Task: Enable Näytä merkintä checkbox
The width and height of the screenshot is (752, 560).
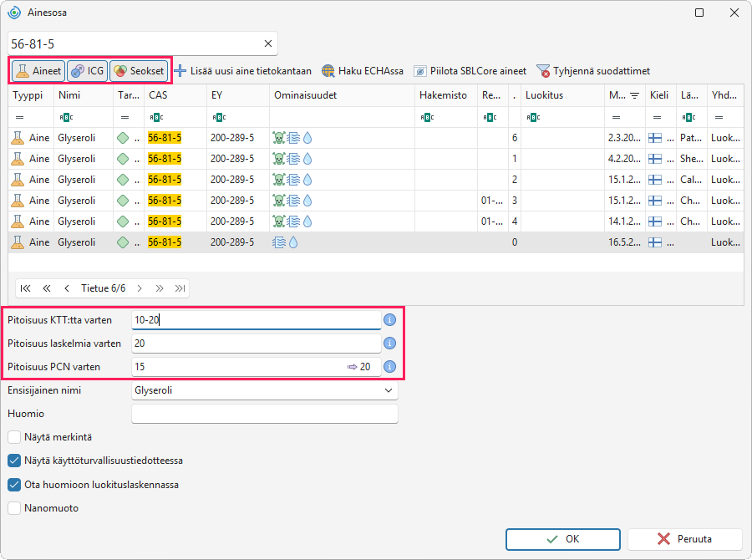Action: pos(14,437)
